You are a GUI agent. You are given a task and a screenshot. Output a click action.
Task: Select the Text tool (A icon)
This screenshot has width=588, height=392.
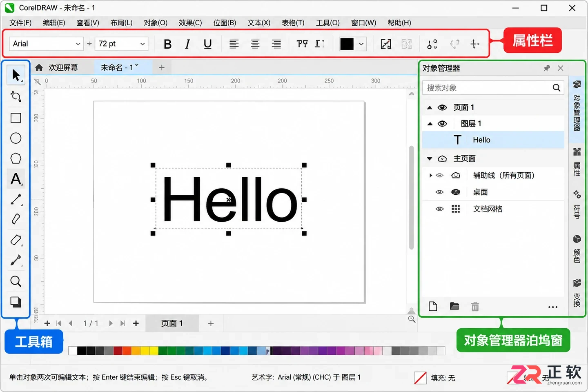[16, 179]
